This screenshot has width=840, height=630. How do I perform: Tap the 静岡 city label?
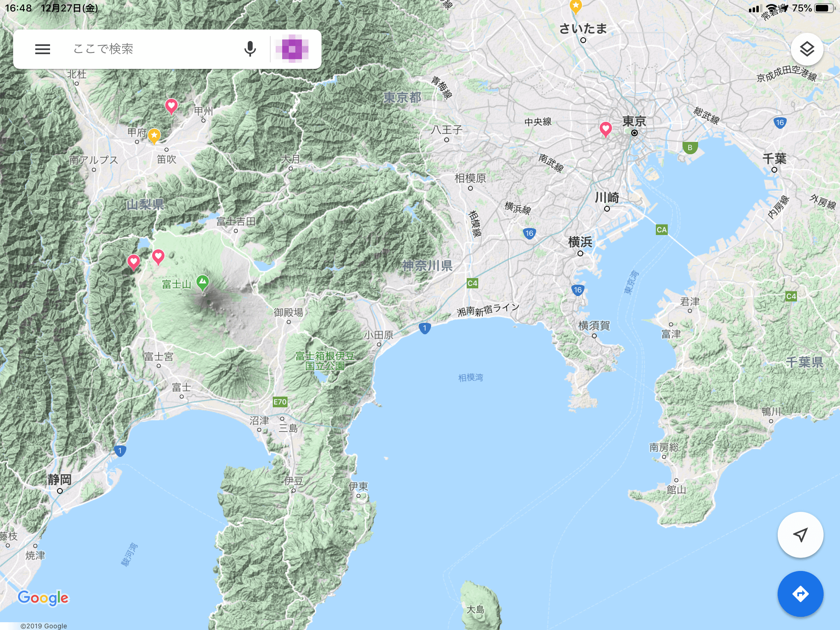pyautogui.click(x=59, y=479)
